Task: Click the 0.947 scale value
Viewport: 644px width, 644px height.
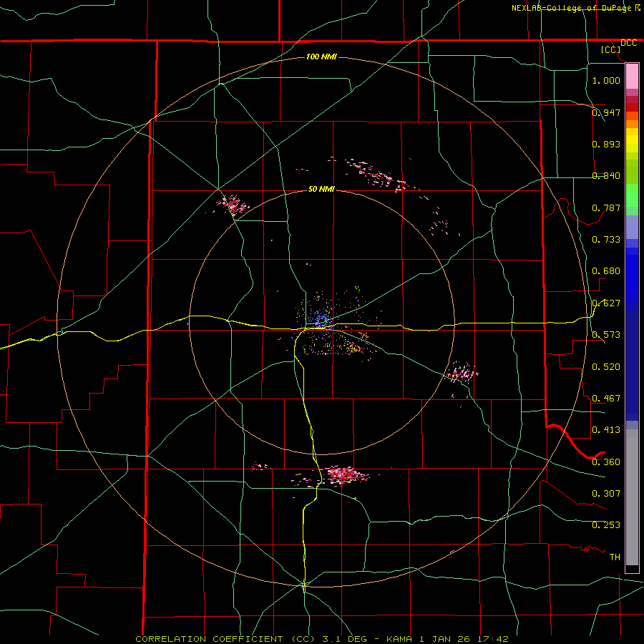Action: [606, 112]
